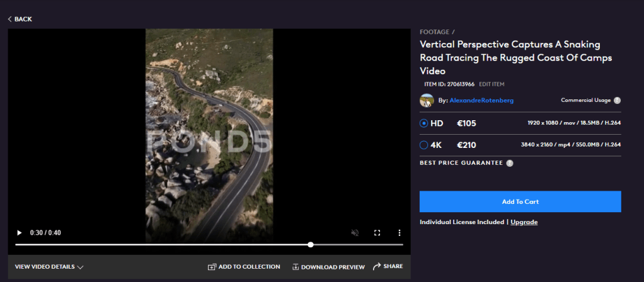The width and height of the screenshot is (644, 282).
Task: Click the Footage breadcrumb link
Action: point(434,31)
